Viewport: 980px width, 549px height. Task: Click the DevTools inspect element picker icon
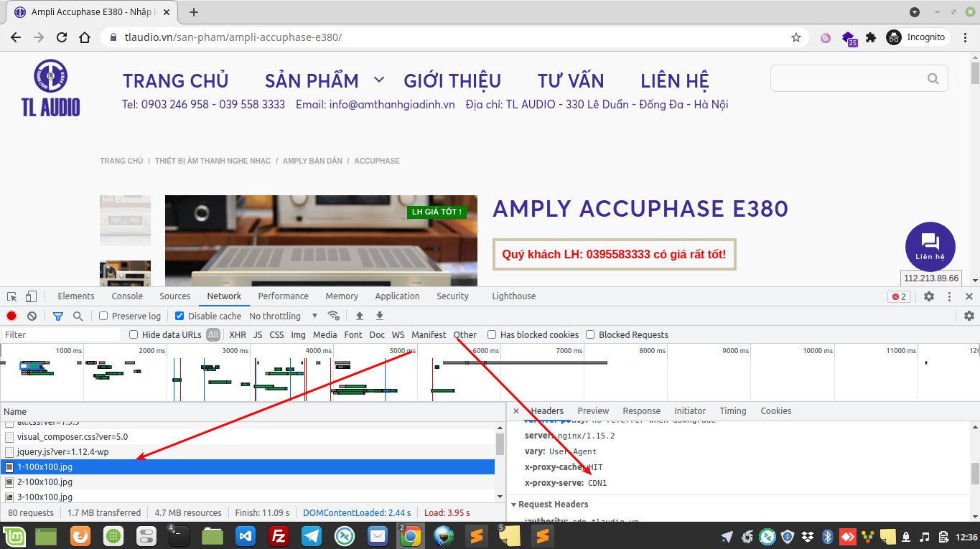click(12, 296)
